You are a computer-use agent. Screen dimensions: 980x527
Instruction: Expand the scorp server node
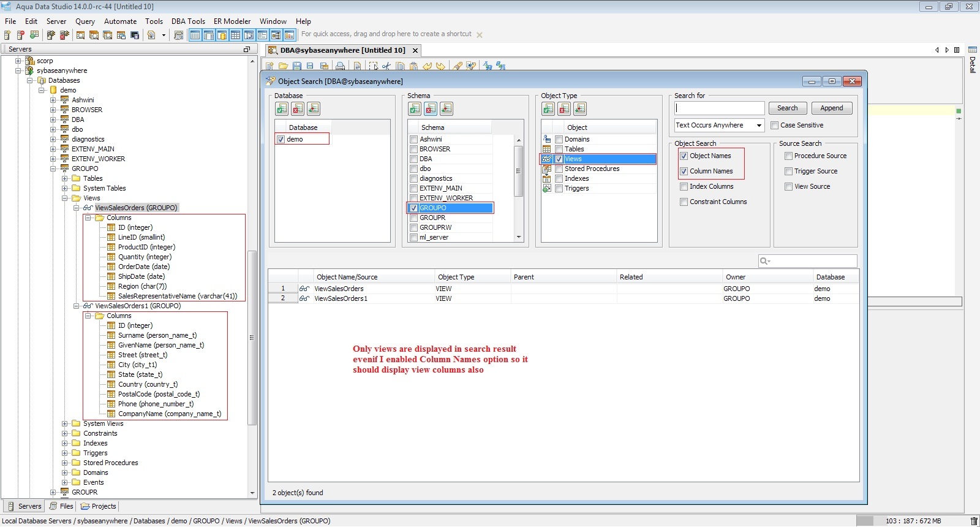pyautogui.click(x=18, y=61)
